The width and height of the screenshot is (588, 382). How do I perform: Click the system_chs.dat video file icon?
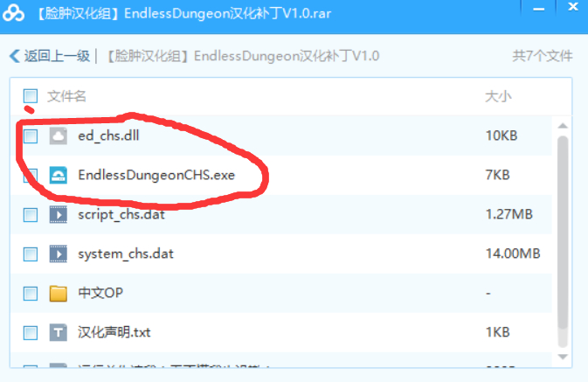pyautogui.click(x=59, y=254)
